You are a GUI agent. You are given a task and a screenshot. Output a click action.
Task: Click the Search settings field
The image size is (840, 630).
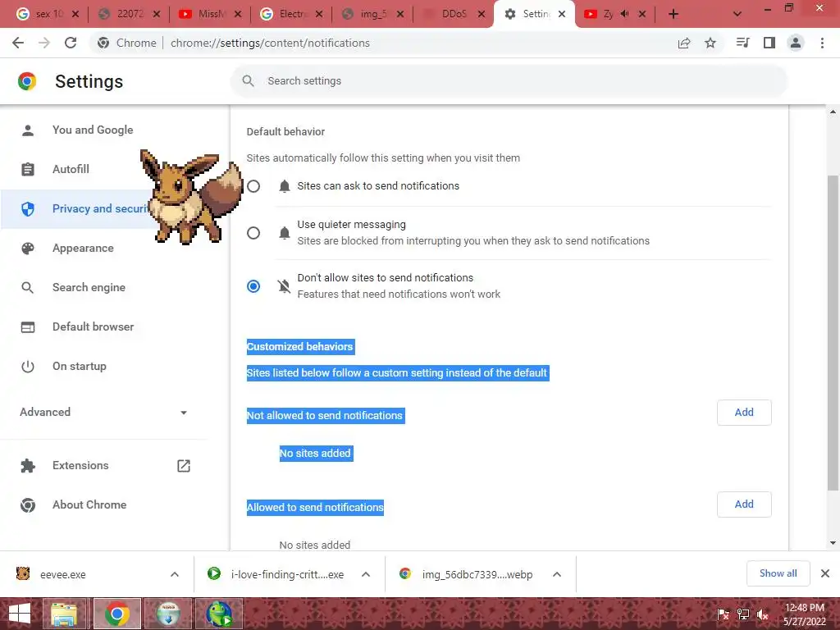(x=509, y=81)
